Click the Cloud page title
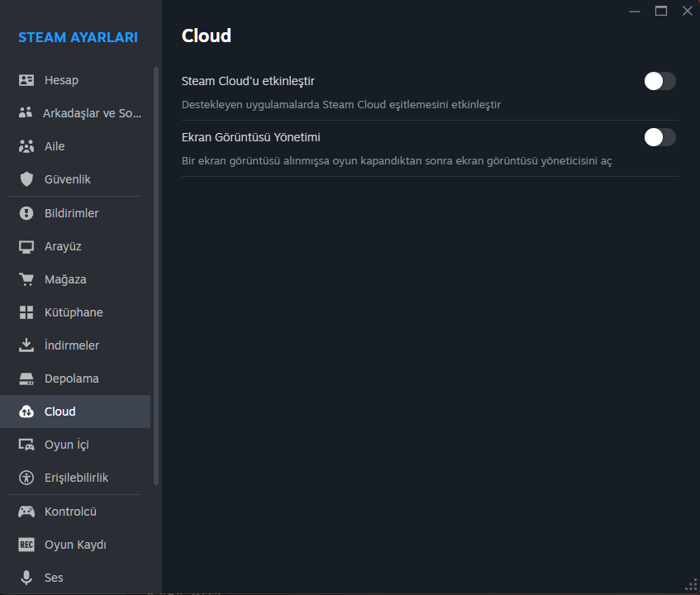Screen dimensions: 700x595 pyautogui.click(x=207, y=36)
